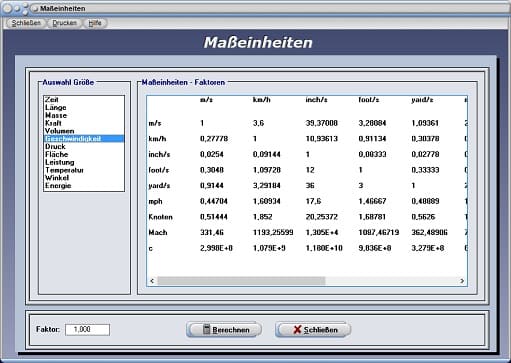Click the window title bar icon
This screenshot has height=363, width=511.
(34, 8)
